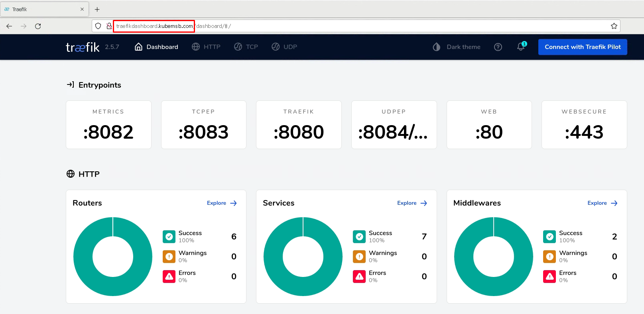
Task: Open the TCP navigation tab
Action: (x=246, y=47)
